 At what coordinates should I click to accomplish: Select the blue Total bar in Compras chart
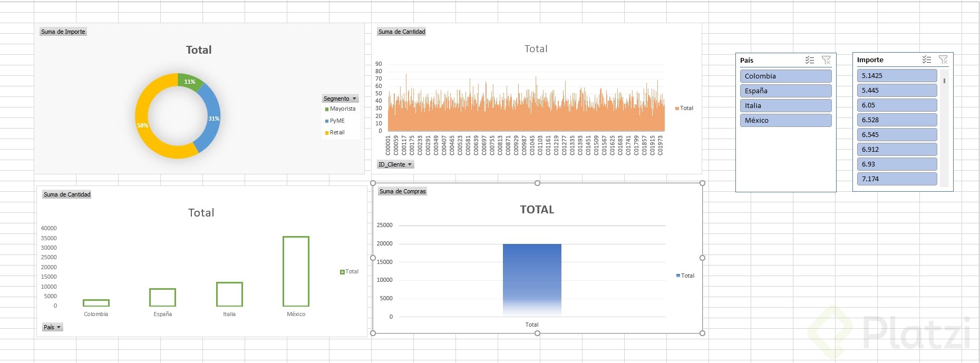[532, 280]
